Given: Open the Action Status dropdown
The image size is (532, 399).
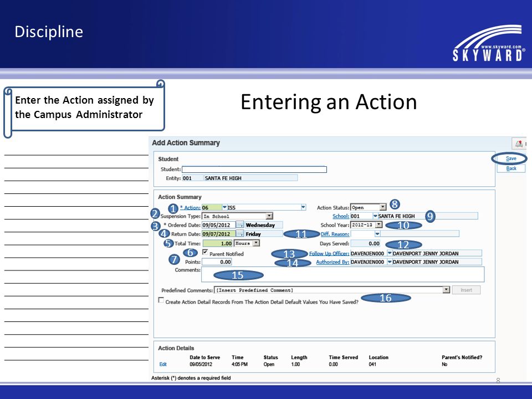Looking at the screenshot, I should pos(383,207).
